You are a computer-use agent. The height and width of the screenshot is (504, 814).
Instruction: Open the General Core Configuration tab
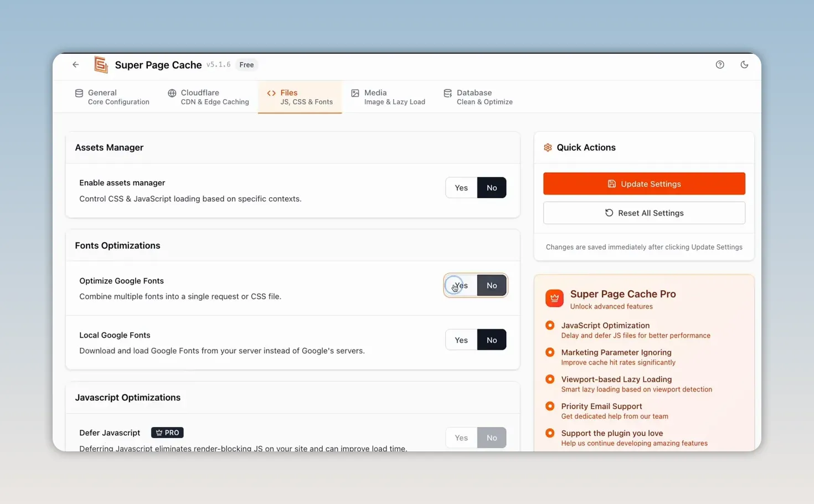point(112,97)
